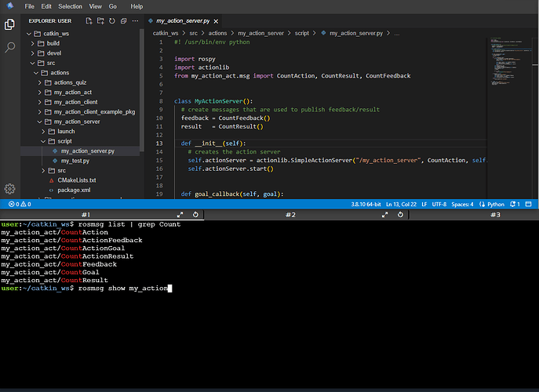This screenshot has height=392, width=539.
Task: Maximize terminal #2 with the expand icon
Action: [384, 215]
